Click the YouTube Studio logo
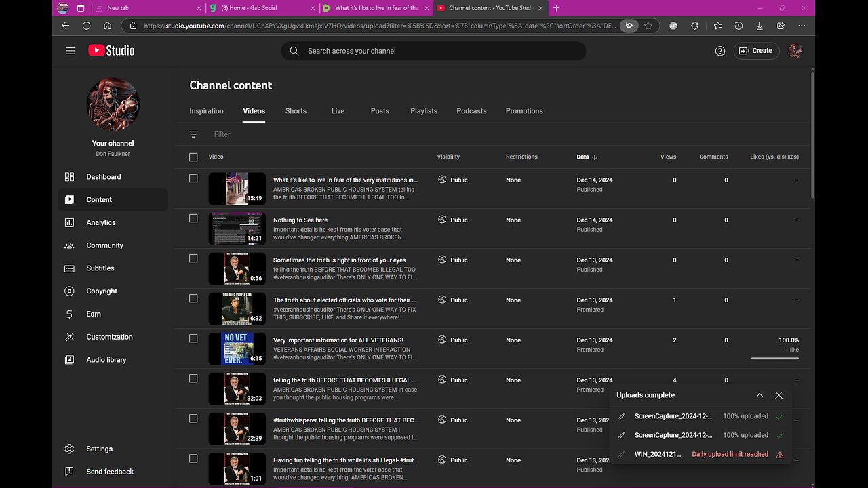The image size is (868, 488). point(111,51)
